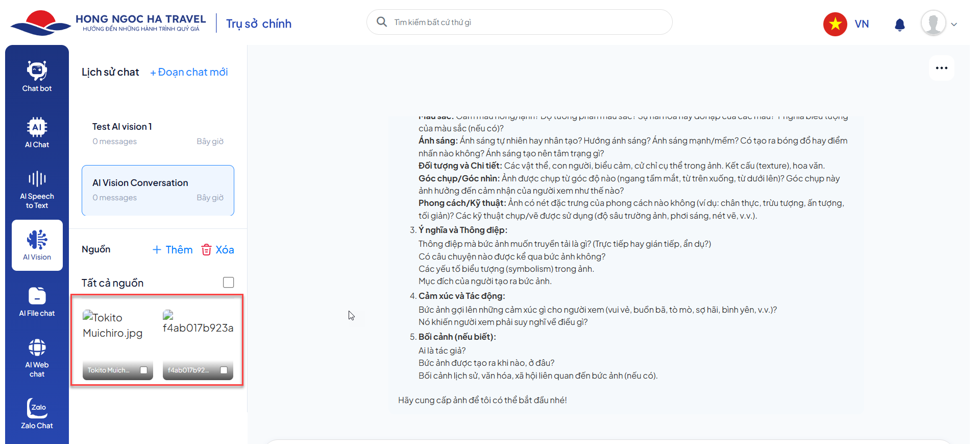This screenshot has height=444, width=980.
Task: Open the Chat bot sidebar icon
Action: pos(37,77)
